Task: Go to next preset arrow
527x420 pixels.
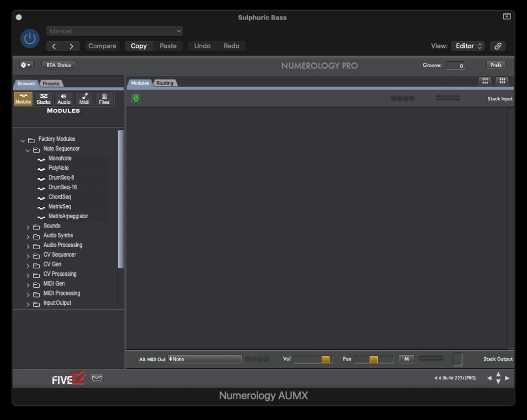Action: pos(71,46)
